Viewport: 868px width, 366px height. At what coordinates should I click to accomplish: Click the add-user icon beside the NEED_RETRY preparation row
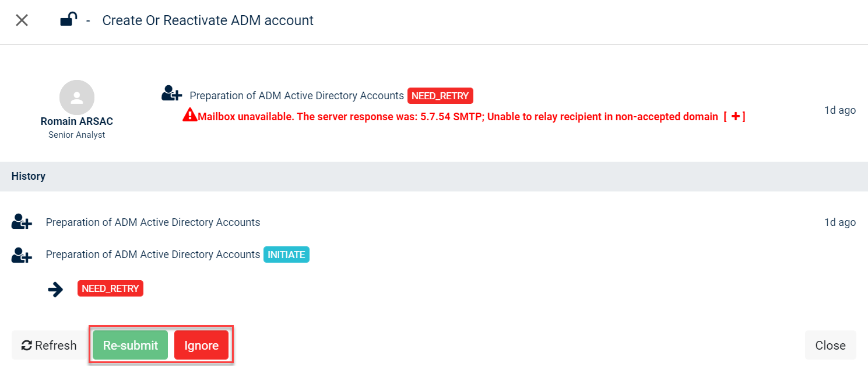pos(172,93)
